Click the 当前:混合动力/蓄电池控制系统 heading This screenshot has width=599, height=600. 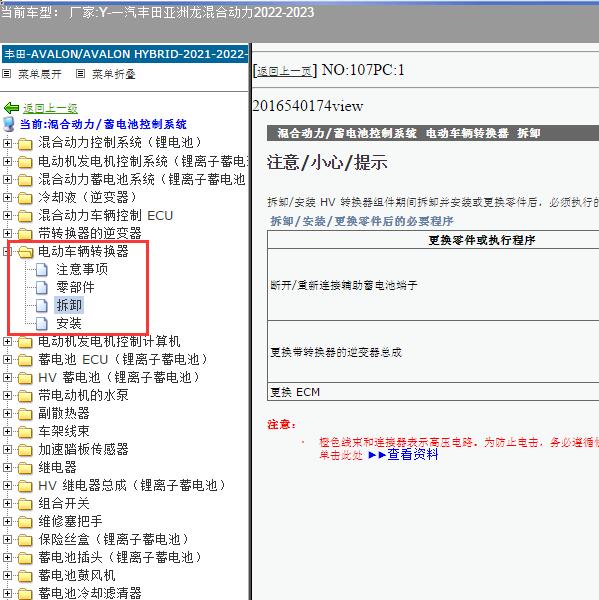coord(103,124)
